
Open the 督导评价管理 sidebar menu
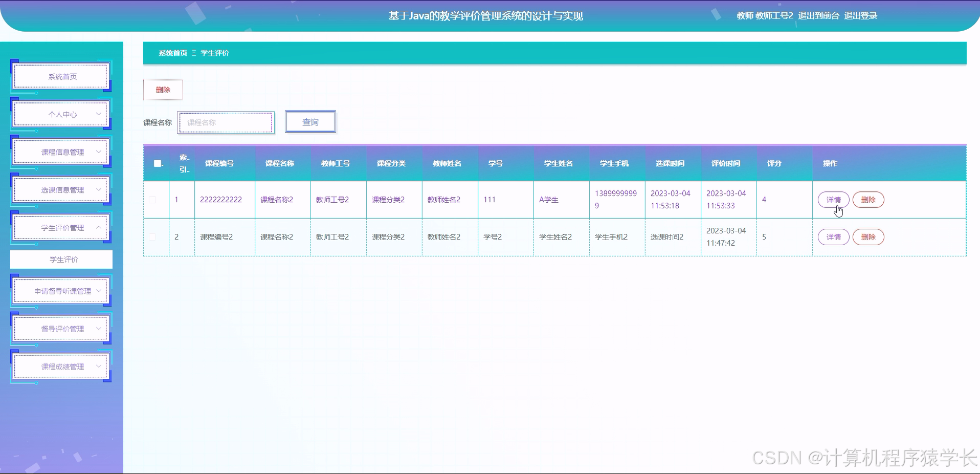61,329
